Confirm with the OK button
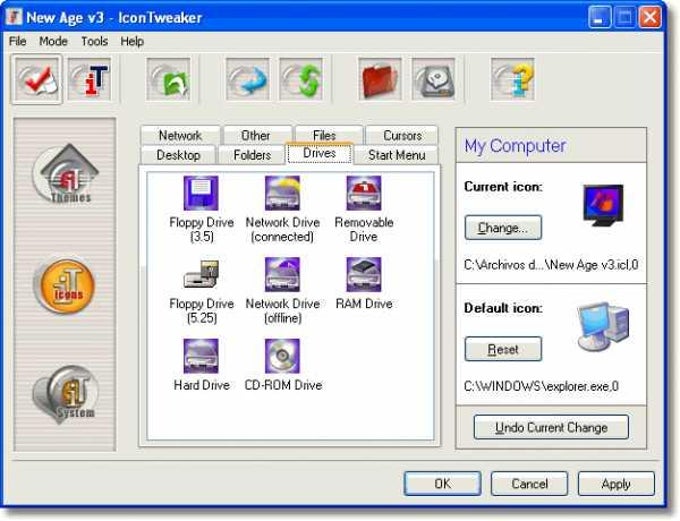This screenshot has width=680, height=521. (442, 484)
